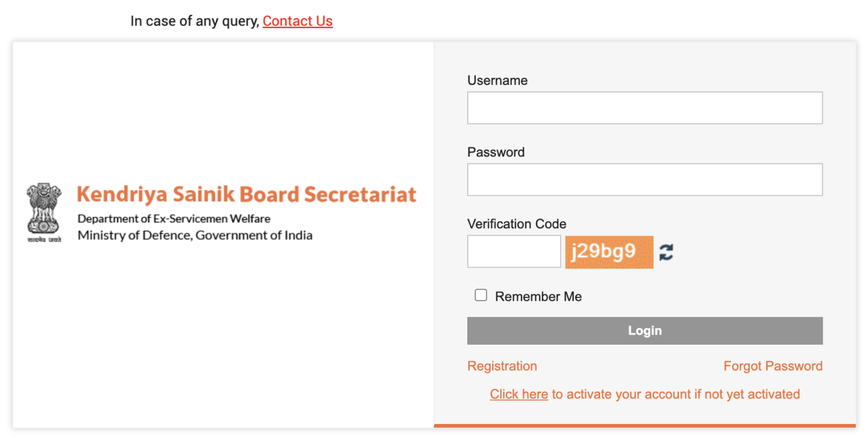Click the Password field label
The width and height of the screenshot is (868, 438).
tap(496, 153)
